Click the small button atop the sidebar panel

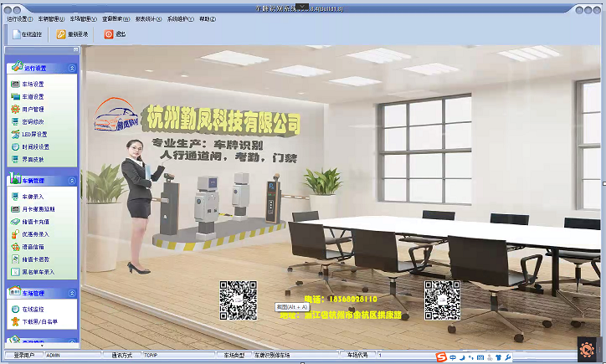(x=75, y=50)
